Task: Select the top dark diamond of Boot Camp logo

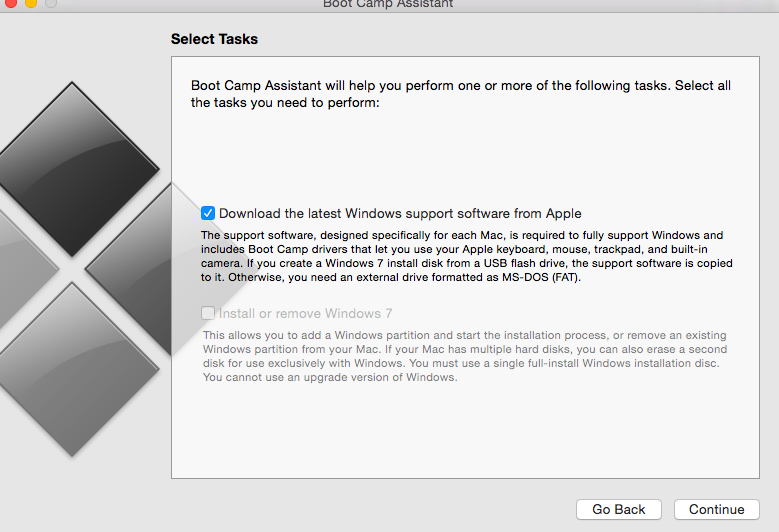Action: point(73,169)
